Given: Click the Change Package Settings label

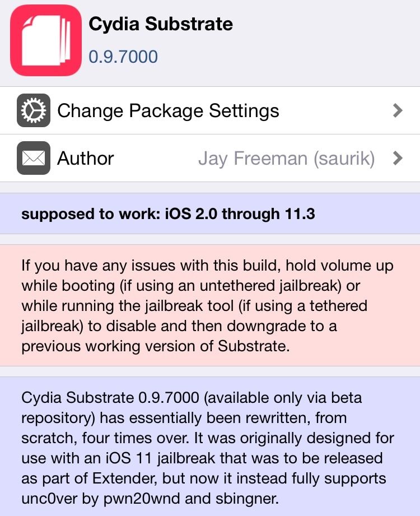Looking at the screenshot, I should [x=168, y=111].
